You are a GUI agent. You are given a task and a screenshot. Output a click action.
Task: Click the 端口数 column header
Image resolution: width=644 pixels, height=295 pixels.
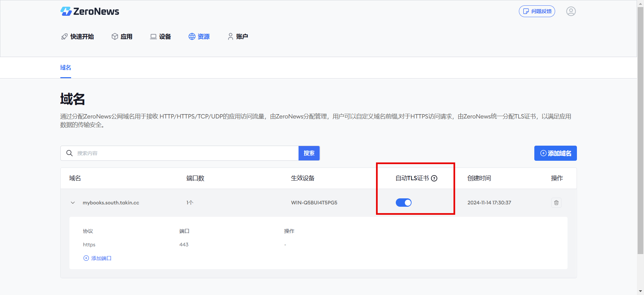195,178
